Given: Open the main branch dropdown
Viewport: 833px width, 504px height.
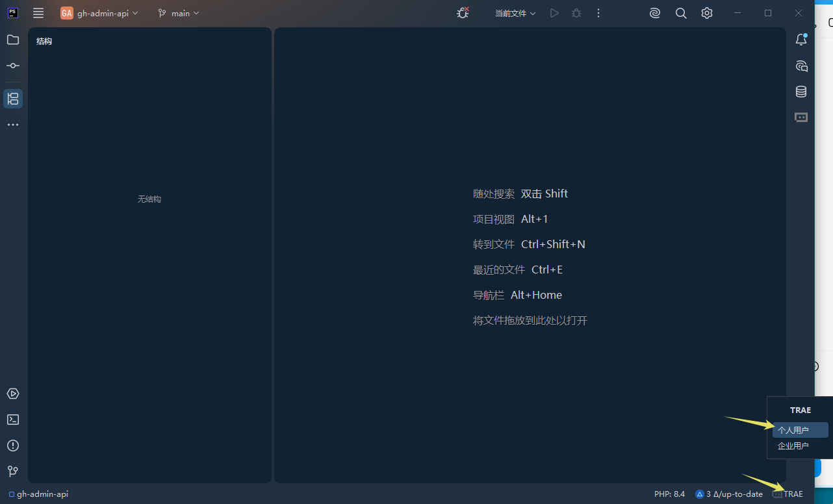Looking at the screenshot, I should 179,13.
